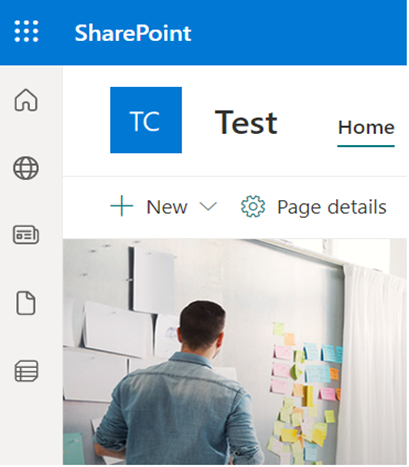Click the New button label
This screenshot has height=467, width=409.
167,207
